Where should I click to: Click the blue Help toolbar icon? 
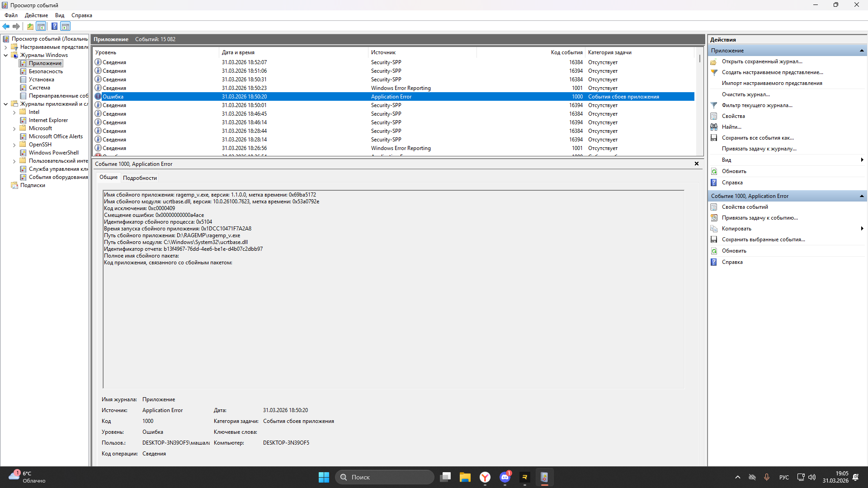pos(54,26)
